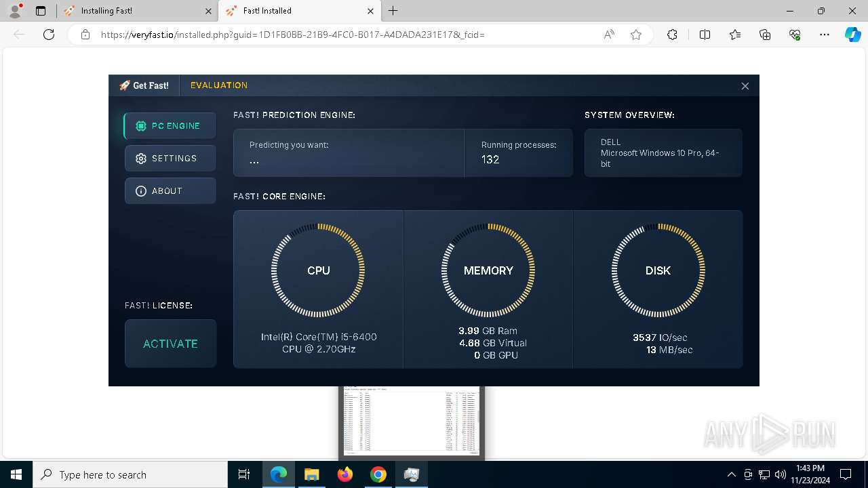This screenshot has width=868, height=488.
Task: Open the About section
Action: pyautogui.click(x=170, y=191)
